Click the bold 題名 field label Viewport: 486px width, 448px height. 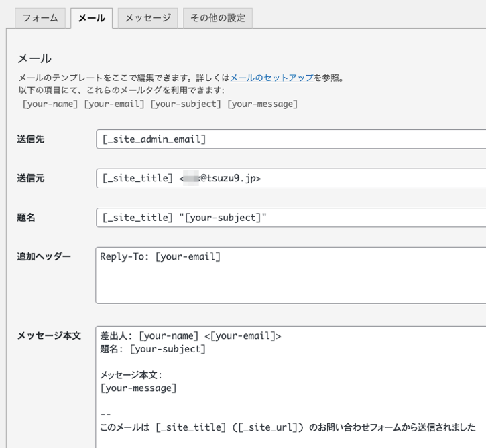point(26,218)
